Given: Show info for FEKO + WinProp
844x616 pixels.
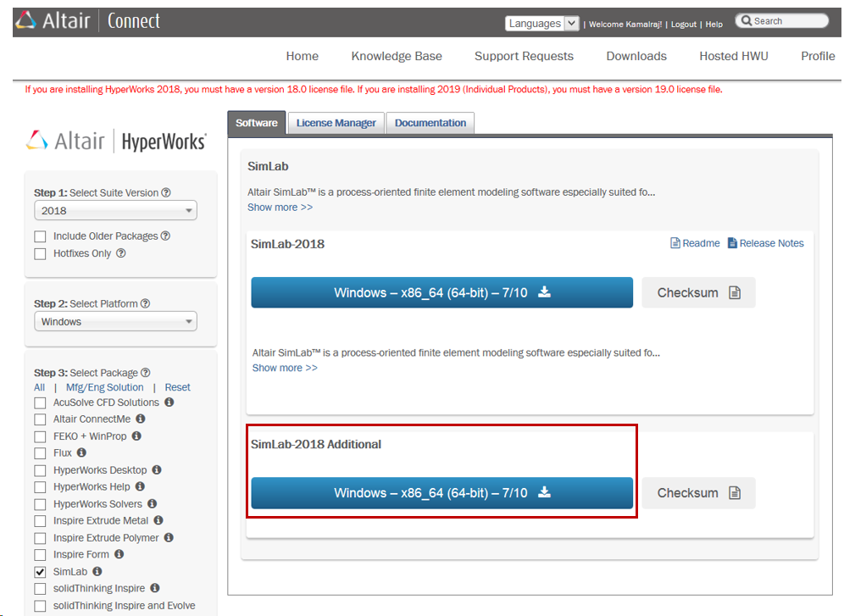Looking at the screenshot, I should (136, 436).
